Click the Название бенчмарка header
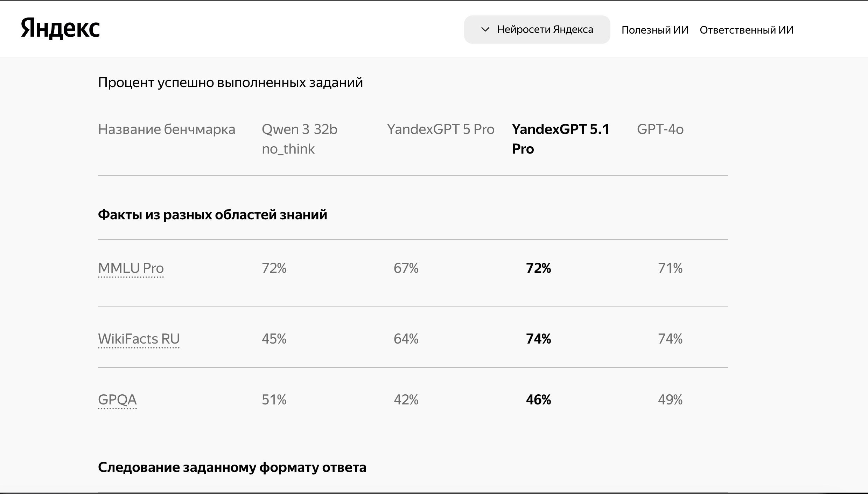 167,129
